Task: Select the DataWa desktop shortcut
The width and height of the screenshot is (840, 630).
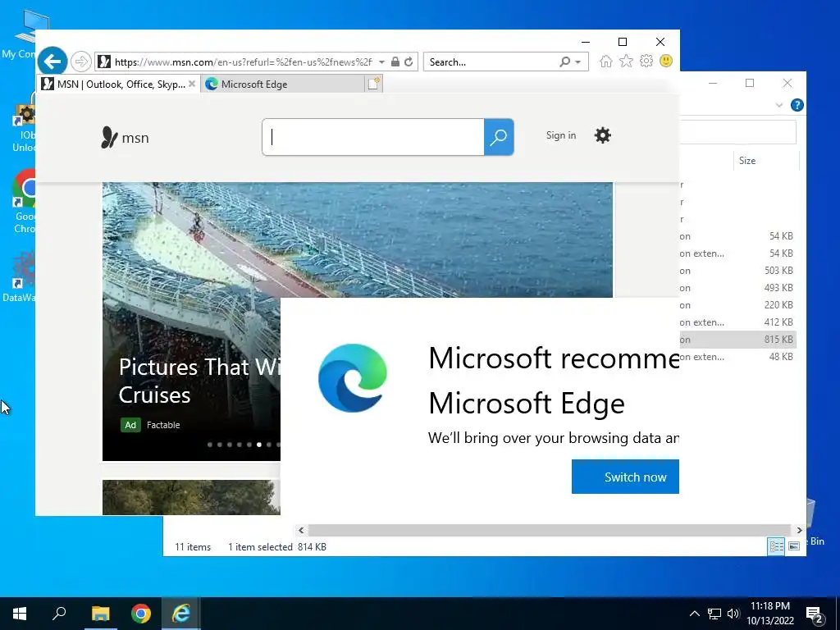Action: pyautogui.click(x=20, y=277)
